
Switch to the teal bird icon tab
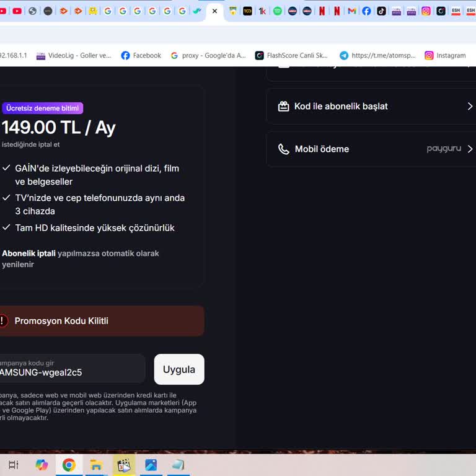click(x=197, y=11)
